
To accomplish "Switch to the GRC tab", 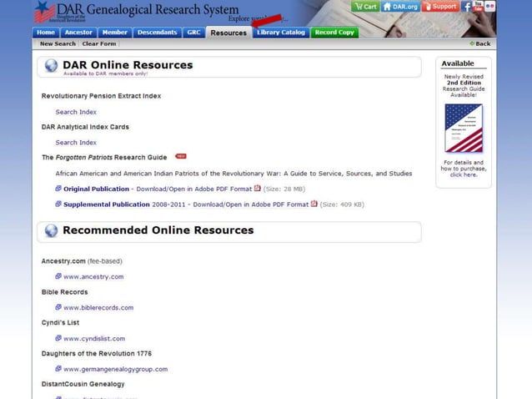I will [193, 33].
